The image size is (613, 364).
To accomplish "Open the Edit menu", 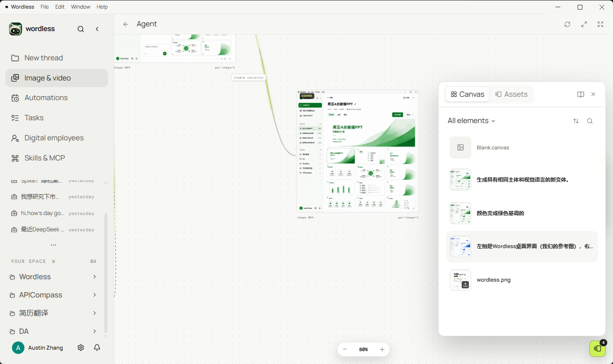I will tap(60, 7).
